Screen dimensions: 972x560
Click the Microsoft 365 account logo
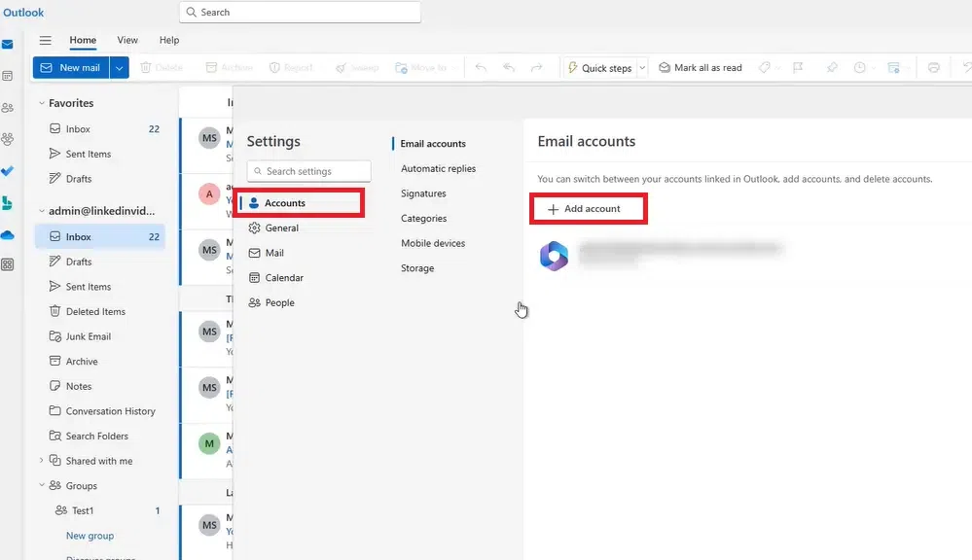click(x=554, y=256)
